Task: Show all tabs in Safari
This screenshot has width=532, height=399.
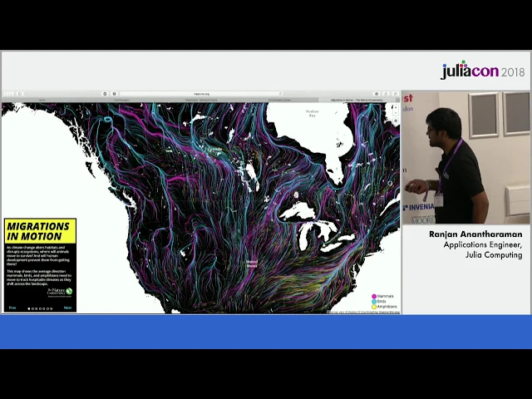Action: (395, 94)
